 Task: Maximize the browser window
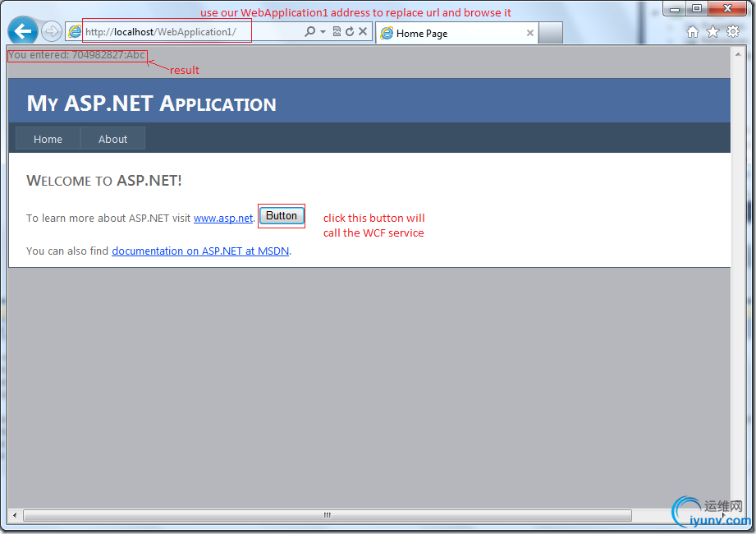(696, 8)
